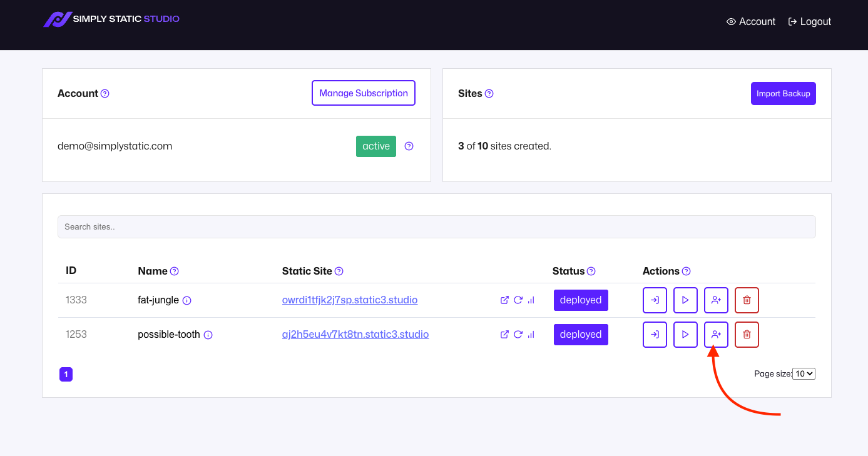Click the Status column header text
Viewport: 868px width, 456px height.
(x=568, y=271)
